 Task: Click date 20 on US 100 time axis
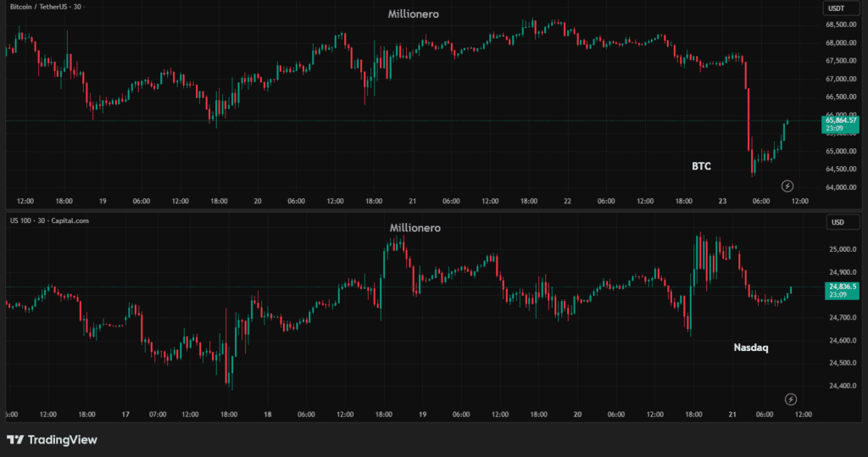click(577, 415)
